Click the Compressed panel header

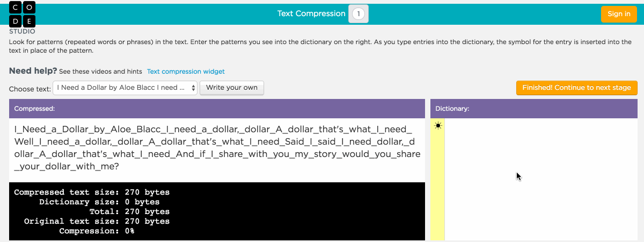(x=217, y=108)
